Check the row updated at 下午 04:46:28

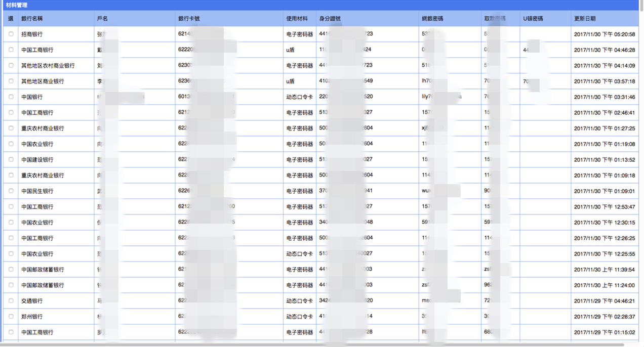tap(11, 50)
